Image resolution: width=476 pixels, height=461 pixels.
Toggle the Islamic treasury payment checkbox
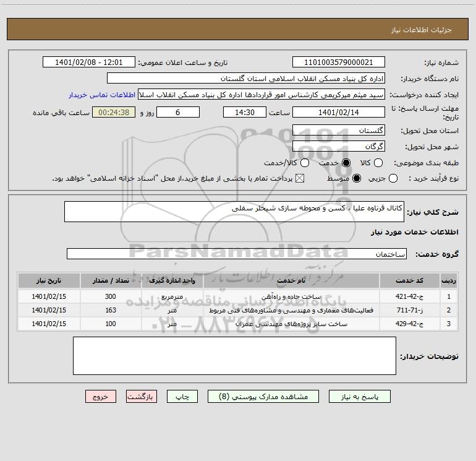point(300,178)
